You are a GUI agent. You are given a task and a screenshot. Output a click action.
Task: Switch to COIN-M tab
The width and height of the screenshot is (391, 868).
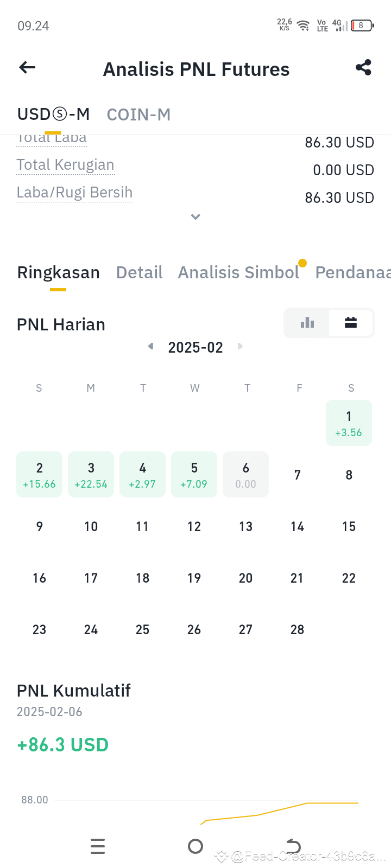pyautogui.click(x=138, y=114)
